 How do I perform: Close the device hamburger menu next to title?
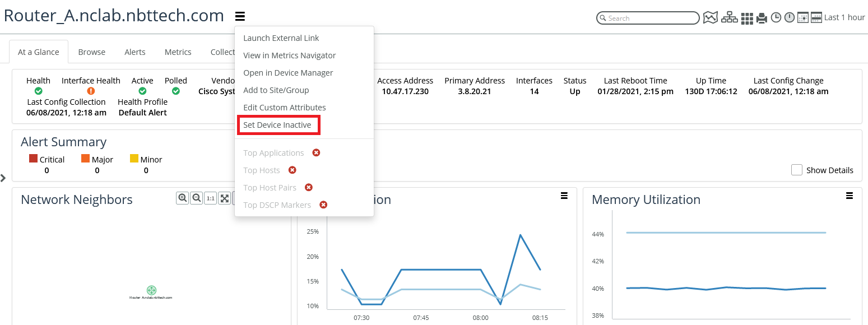pos(240,16)
